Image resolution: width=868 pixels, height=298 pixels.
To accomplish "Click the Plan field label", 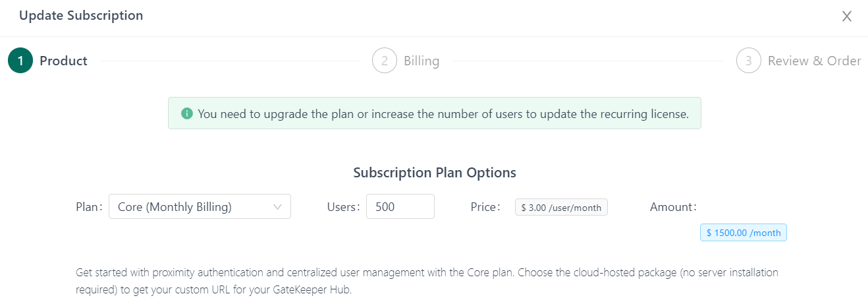I will coord(90,207).
